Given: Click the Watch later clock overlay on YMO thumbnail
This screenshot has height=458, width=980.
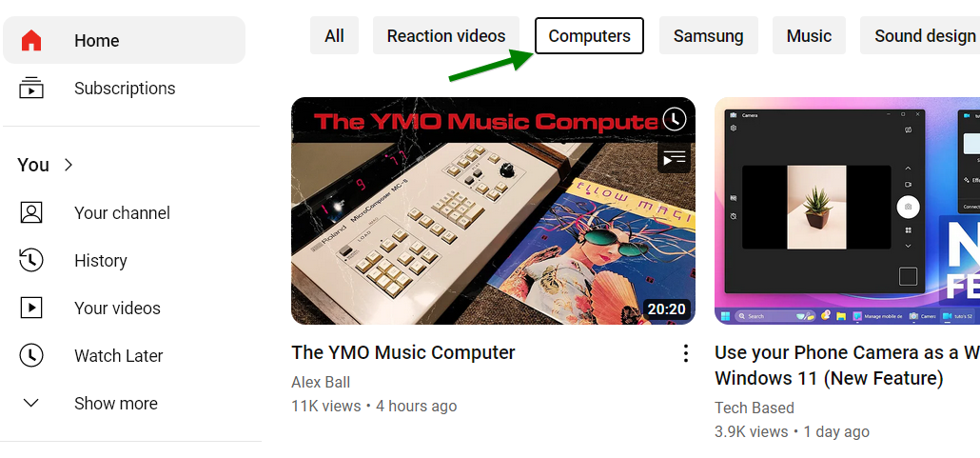Looking at the screenshot, I should point(674,119).
